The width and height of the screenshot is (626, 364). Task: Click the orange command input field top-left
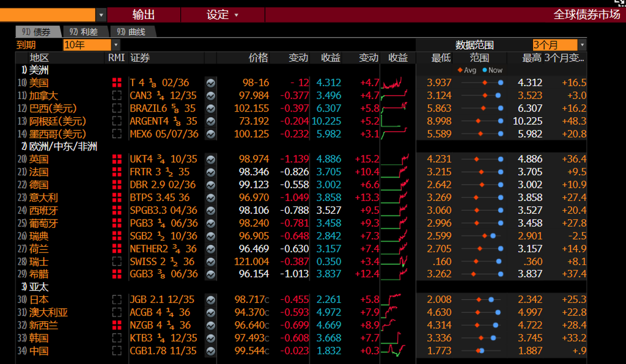click(x=47, y=15)
